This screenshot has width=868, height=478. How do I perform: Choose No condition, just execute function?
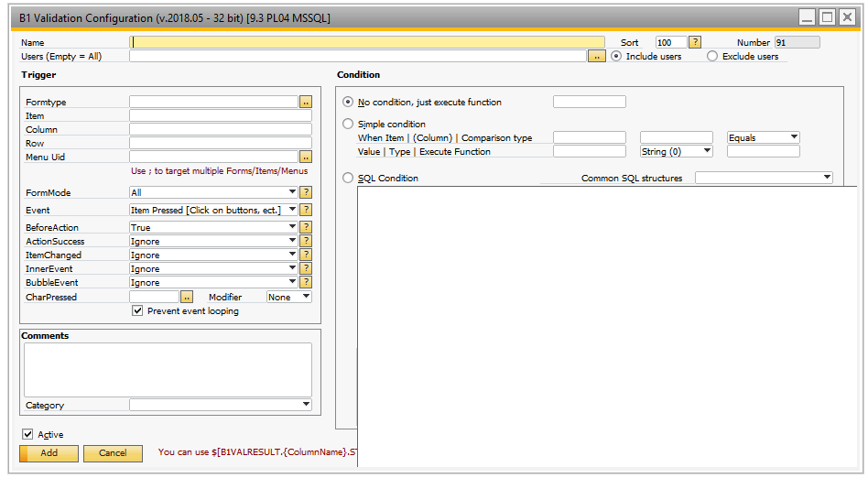348,102
